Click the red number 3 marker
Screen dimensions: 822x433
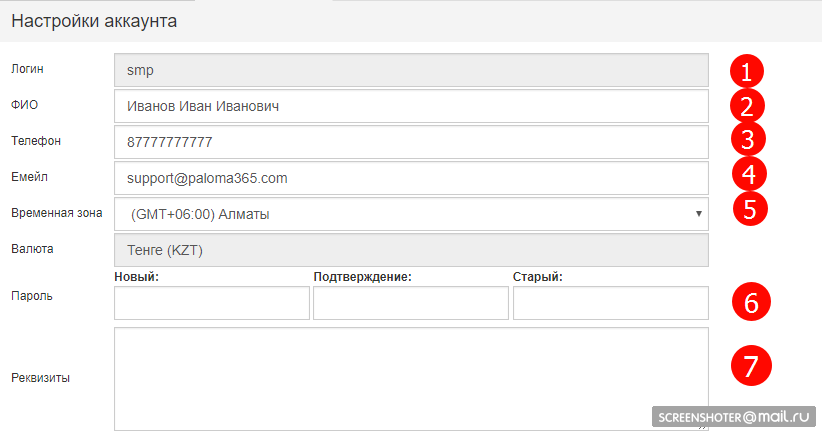point(746,139)
